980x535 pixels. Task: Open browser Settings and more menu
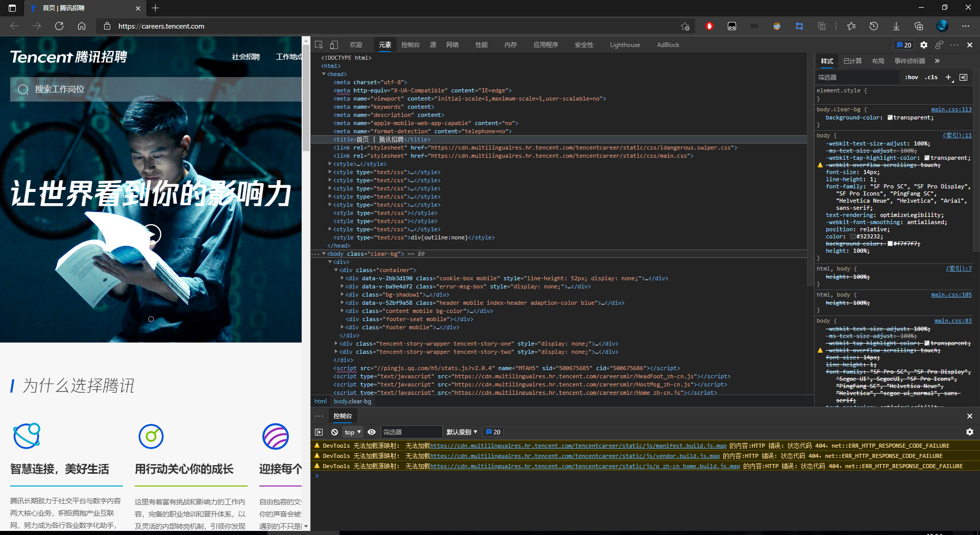tap(966, 26)
